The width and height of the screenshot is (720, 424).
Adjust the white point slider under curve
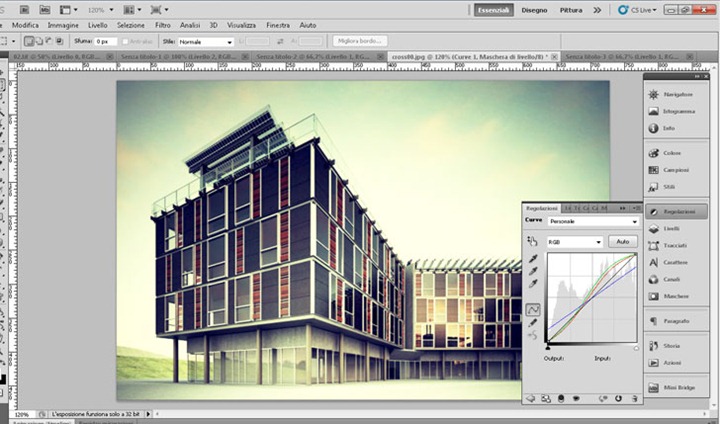(636, 348)
